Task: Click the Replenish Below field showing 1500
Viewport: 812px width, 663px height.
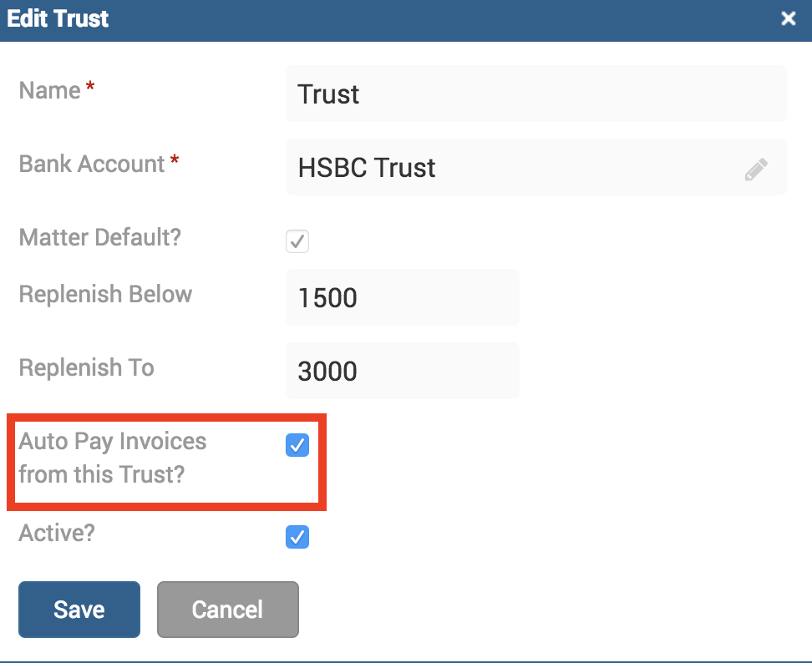Action: point(402,297)
